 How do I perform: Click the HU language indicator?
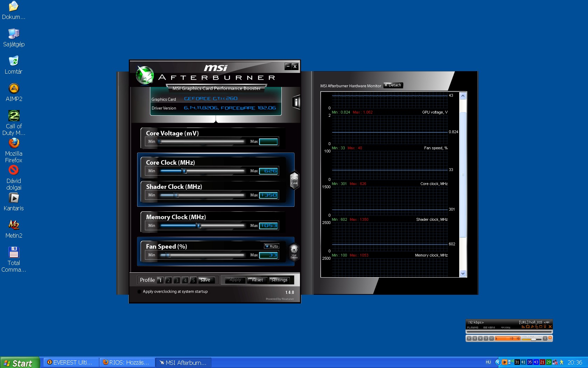tap(488, 362)
